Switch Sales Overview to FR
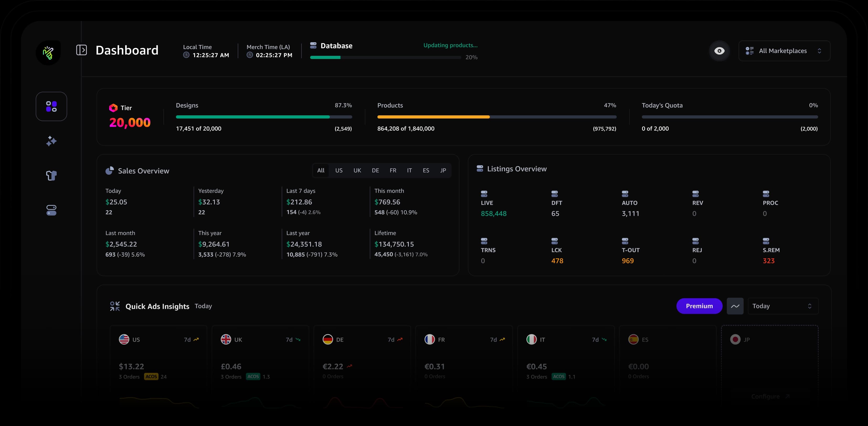Image resolution: width=868 pixels, height=426 pixels. click(x=393, y=170)
